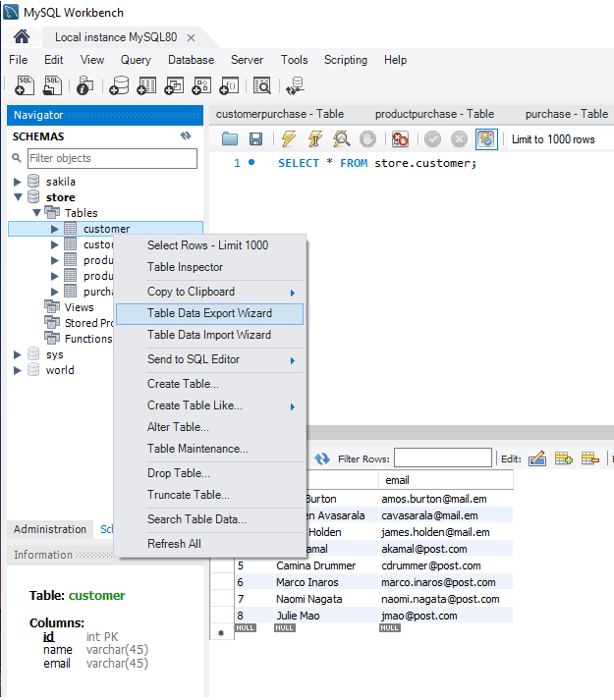
Task: Refresh the result grid icon
Action: 322,458
